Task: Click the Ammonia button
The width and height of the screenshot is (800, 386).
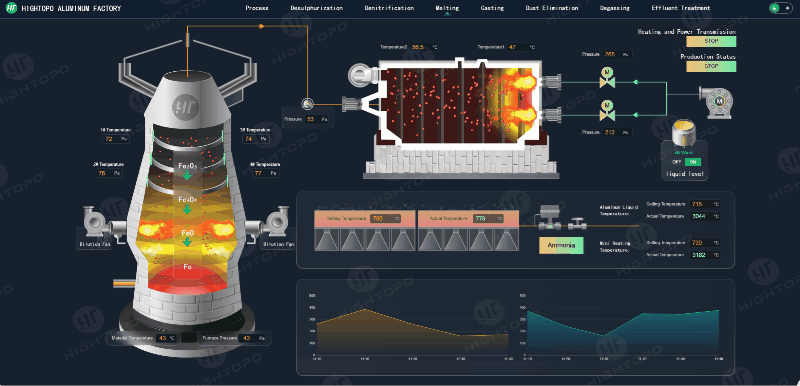Action: coord(561,245)
